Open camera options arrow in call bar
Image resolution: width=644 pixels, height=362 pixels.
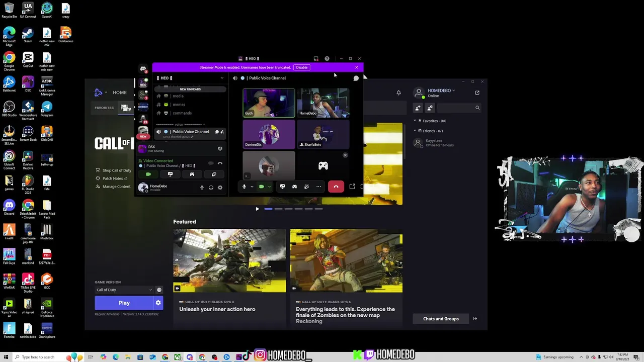[269, 187]
